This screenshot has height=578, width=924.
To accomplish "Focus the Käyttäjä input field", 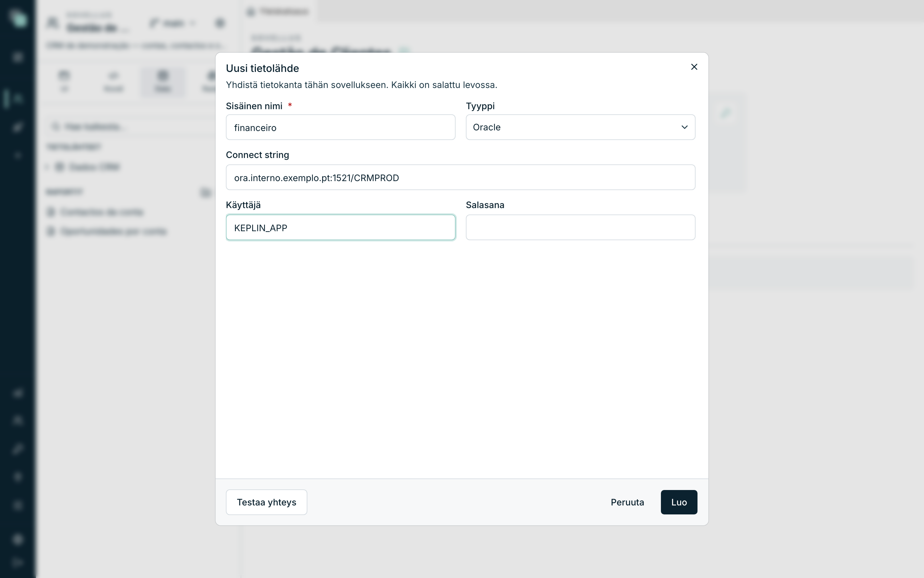I will (x=341, y=227).
